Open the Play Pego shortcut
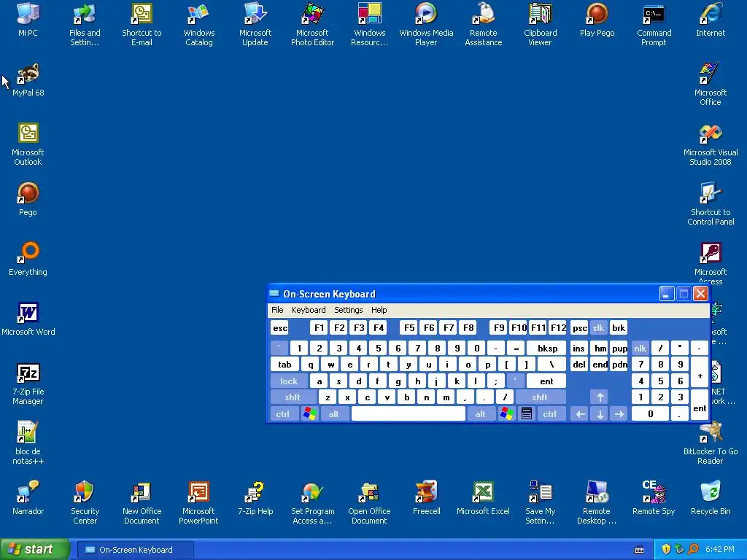 (597, 19)
